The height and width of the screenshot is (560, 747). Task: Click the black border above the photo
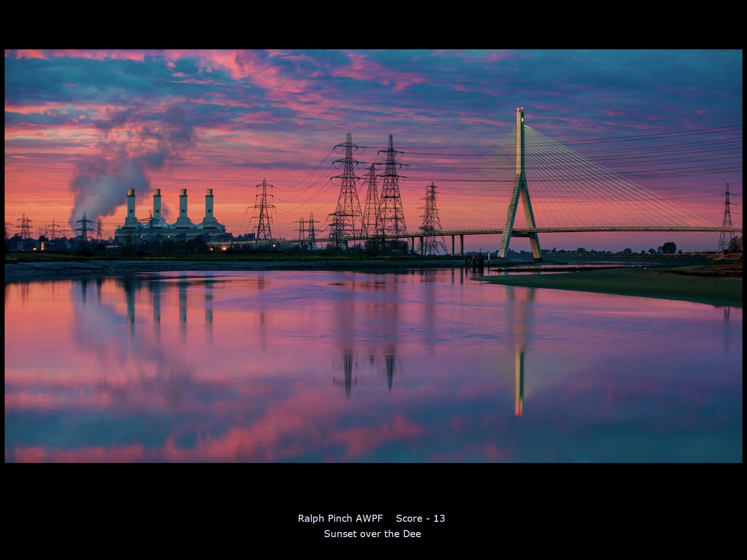[x=373, y=23]
